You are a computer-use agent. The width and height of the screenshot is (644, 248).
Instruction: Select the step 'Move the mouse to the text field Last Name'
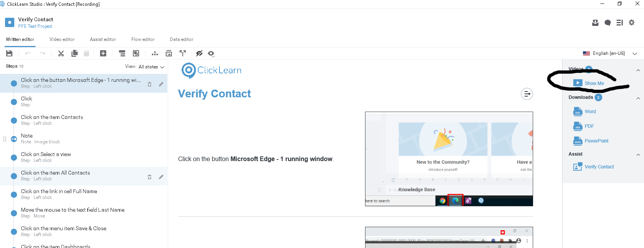point(83,213)
